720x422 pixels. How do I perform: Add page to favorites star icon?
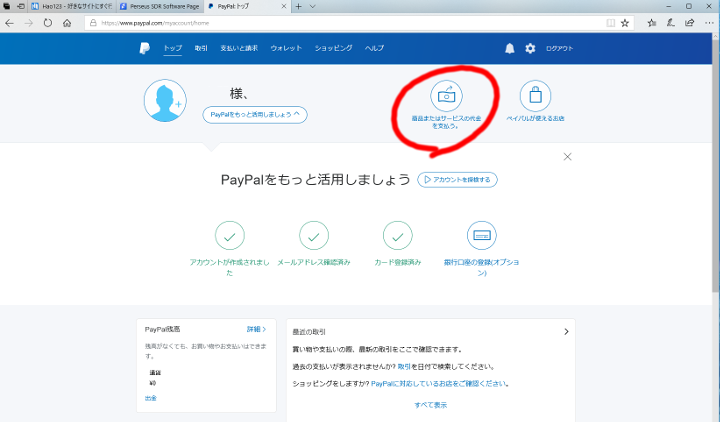625,23
